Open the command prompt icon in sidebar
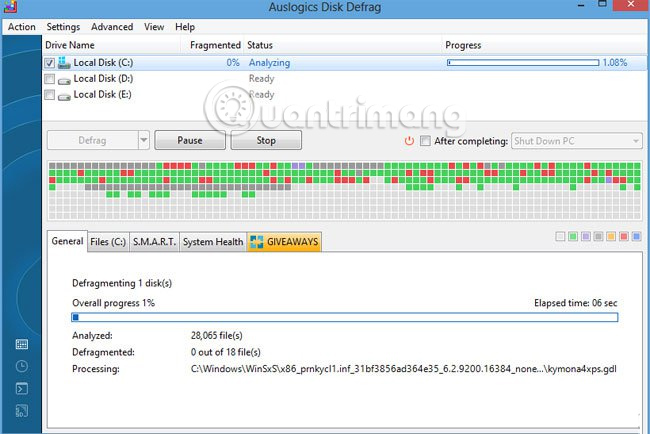Viewport: 650px width, 434px height. tap(22, 388)
